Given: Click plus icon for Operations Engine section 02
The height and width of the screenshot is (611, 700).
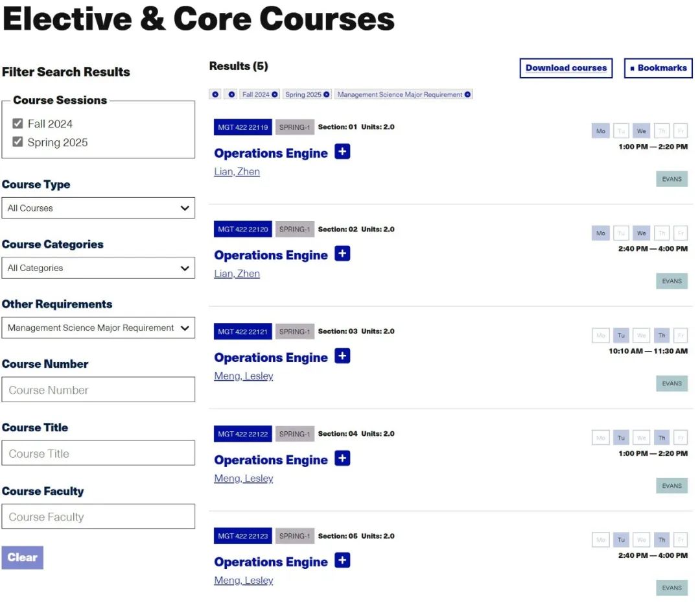Looking at the screenshot, I should tap(342, 254).
